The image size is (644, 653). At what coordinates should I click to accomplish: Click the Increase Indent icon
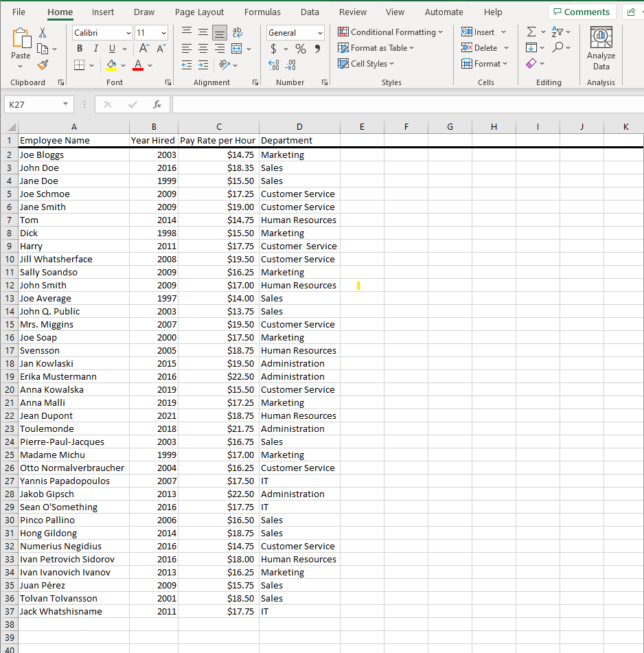tap(204, 65)
